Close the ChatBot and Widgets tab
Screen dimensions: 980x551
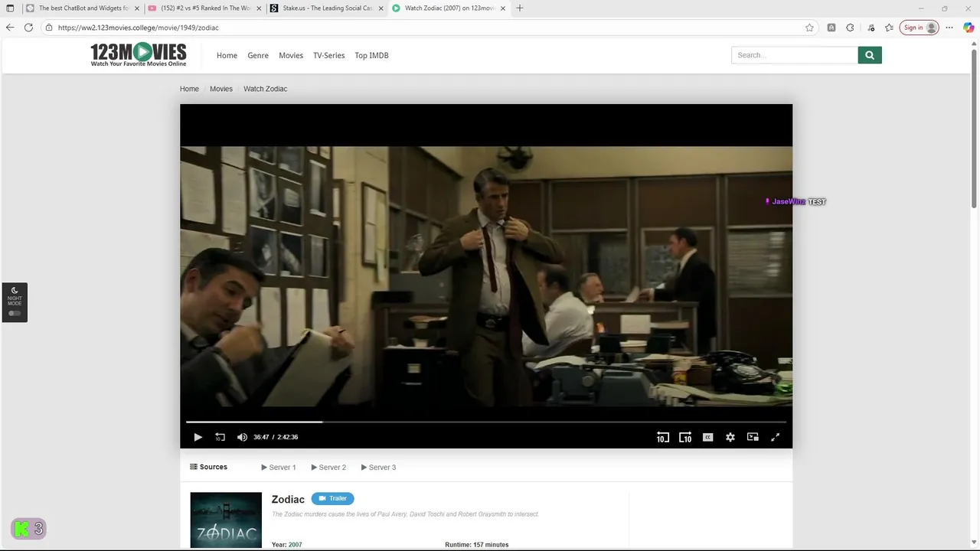coord(136,8)
